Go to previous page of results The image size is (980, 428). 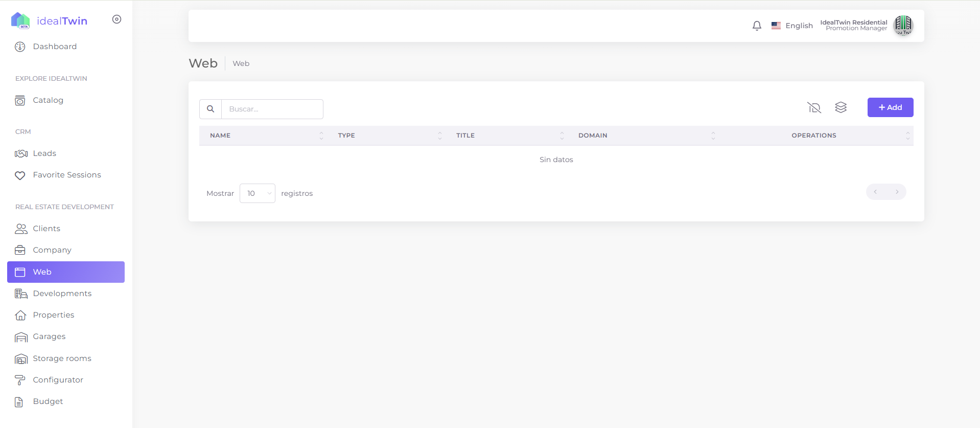pos(875,192)
